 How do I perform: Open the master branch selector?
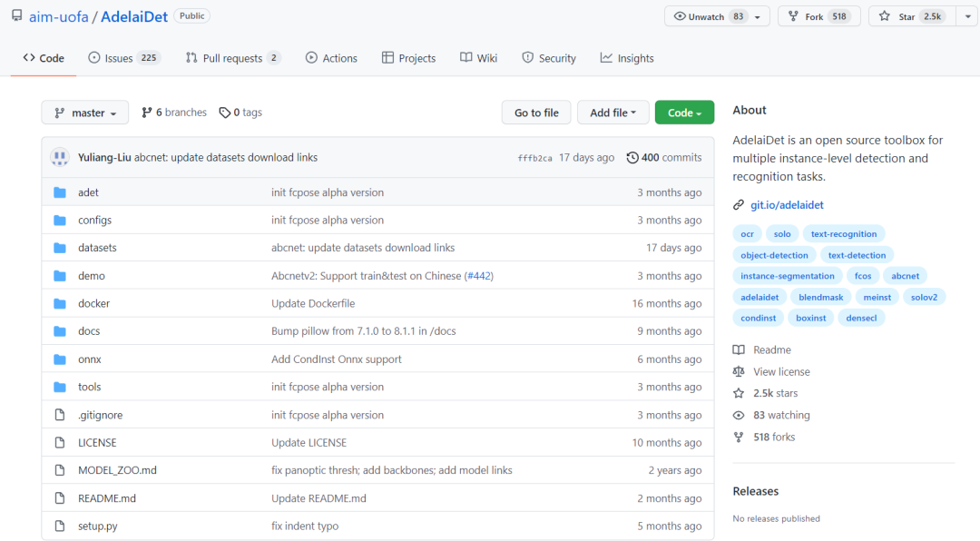pyautogui.click(x=85, y=113)
